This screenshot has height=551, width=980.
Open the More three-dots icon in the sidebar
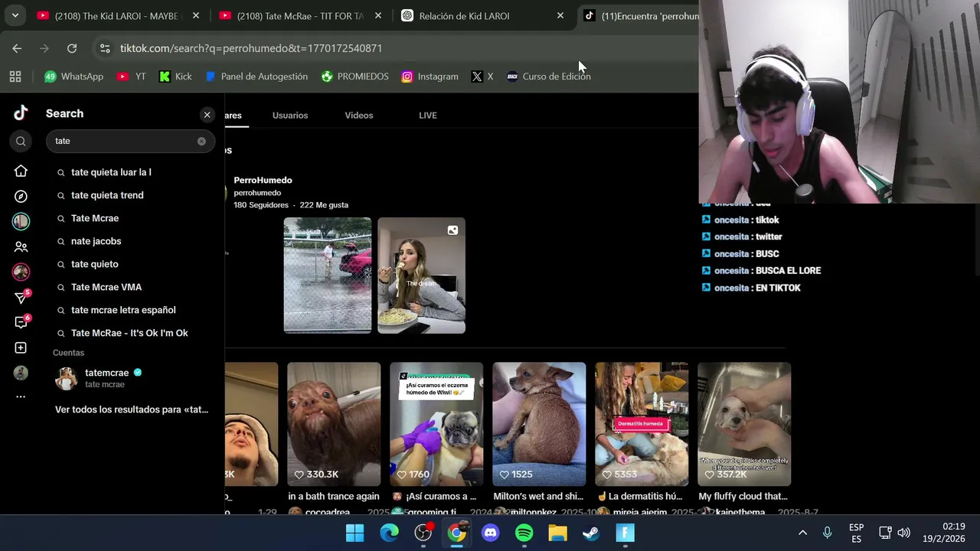point(21,396)
